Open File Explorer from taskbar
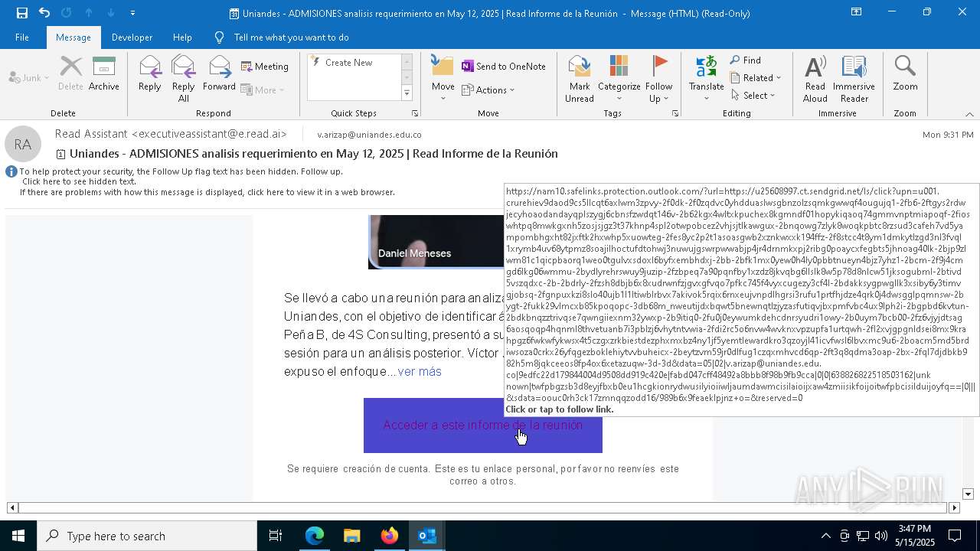The image size is (980, 551). (351, 536)
